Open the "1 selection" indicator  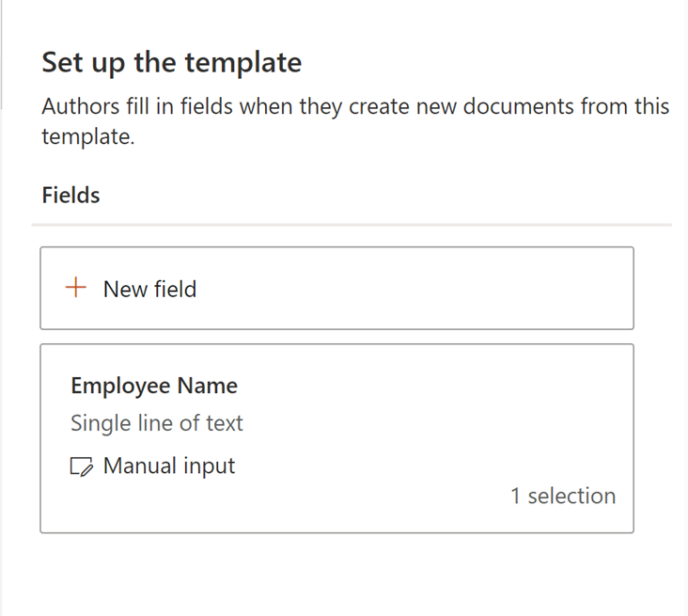click(563, 496)
